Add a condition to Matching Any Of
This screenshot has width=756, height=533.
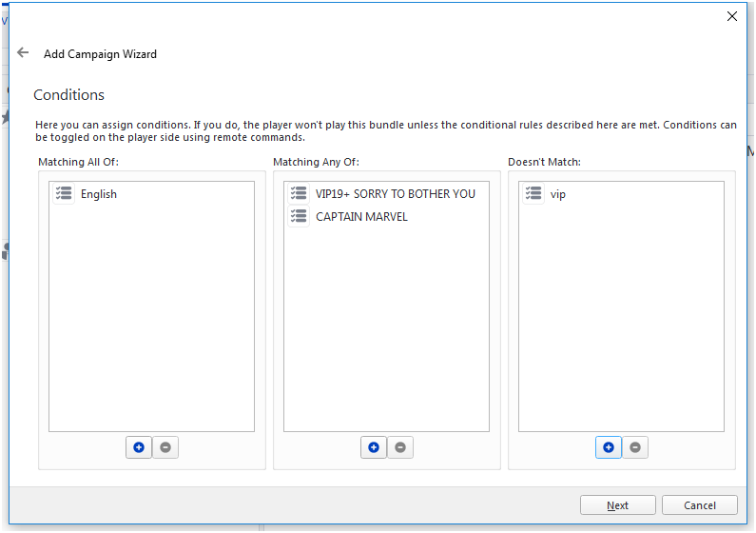coord(374,447)
